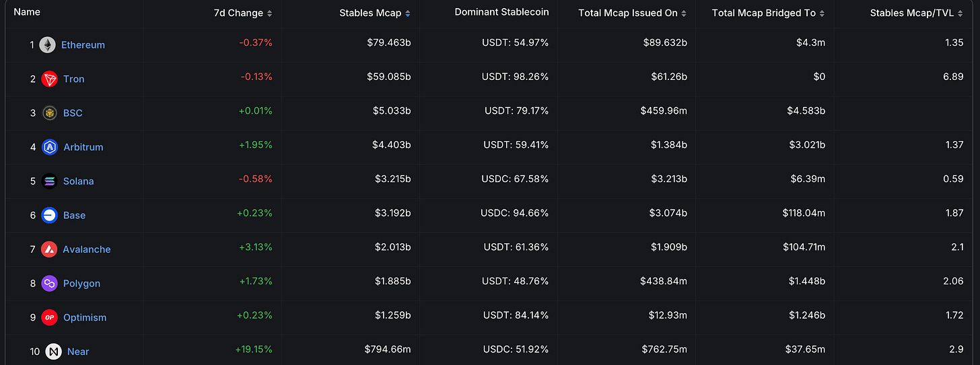Viewport: 980px width, 365px height.
Task: Click the Polygon chain logo icon
Action: point(49,284)
